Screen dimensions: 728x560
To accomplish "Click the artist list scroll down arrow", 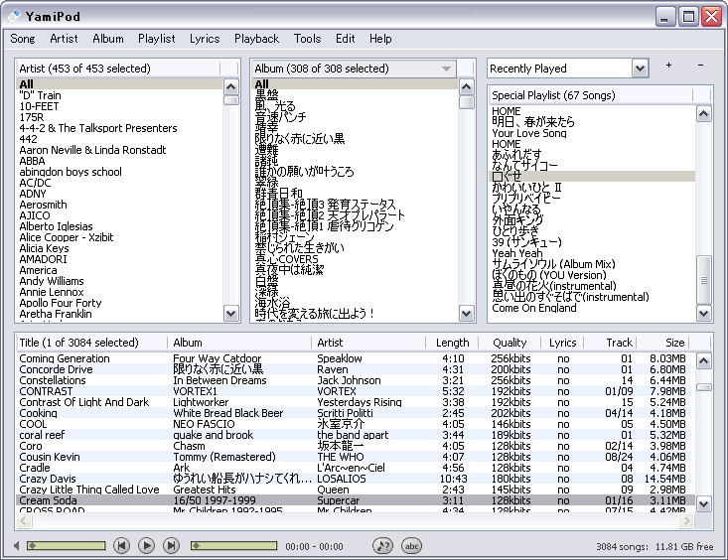I will (x=230, y=314).
